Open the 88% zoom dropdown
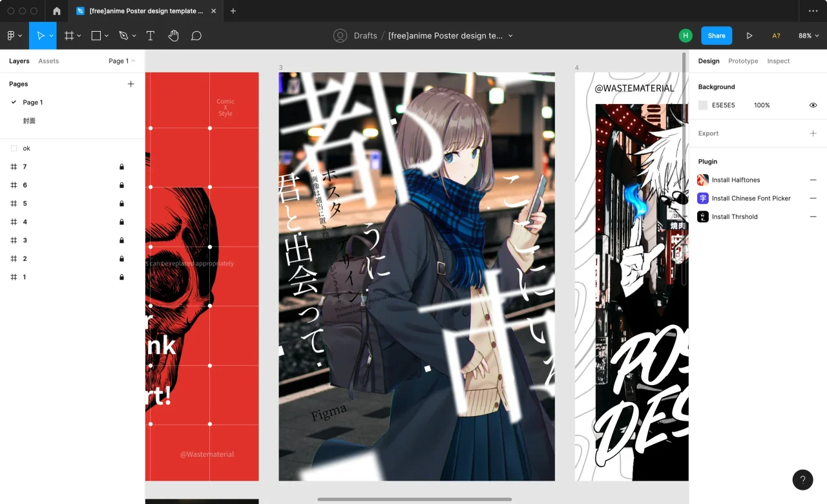The image size is (827, 504). (x=808, y=36)
